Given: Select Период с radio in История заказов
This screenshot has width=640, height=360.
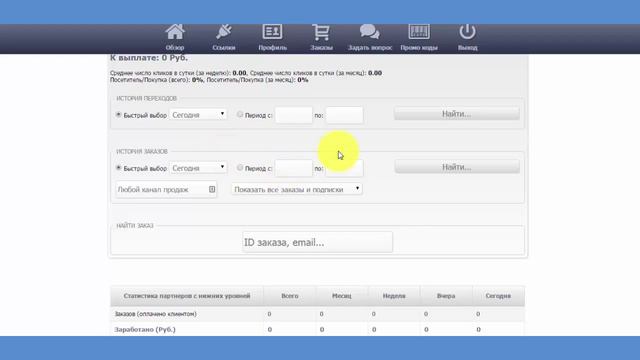Looking at the screenshot, I should 240,168.
